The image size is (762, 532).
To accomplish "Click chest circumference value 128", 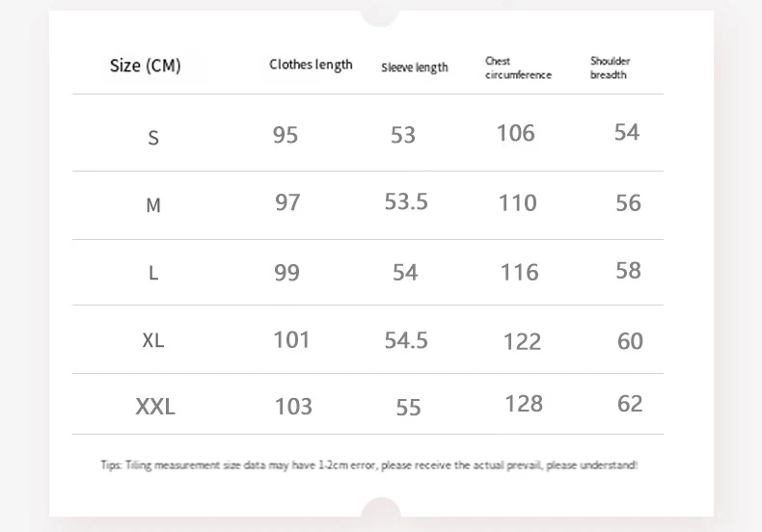I will tap(524, 404).
